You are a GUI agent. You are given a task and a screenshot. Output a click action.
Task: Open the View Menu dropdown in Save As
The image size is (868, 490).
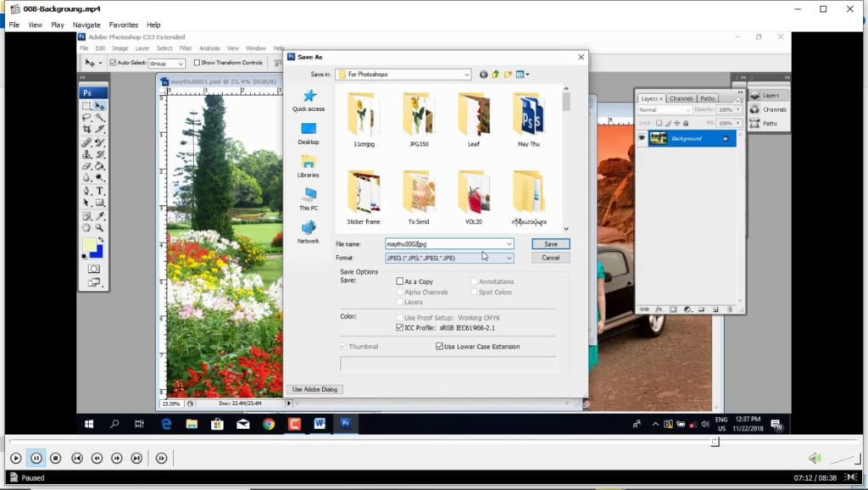(x=522, y=75)
